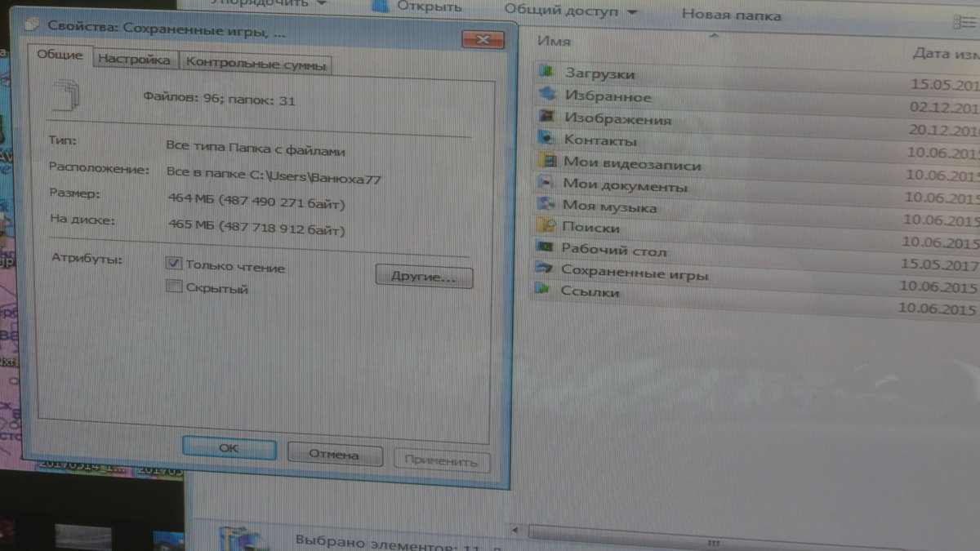
Task: Click the 02.12.201 date in Избранное row
Action: coord(945,107)
